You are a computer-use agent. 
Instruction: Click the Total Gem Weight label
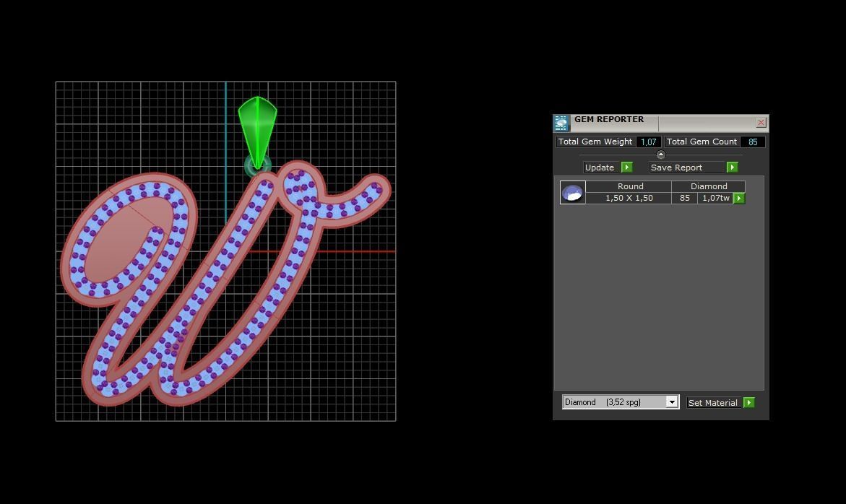pyautogui.click(x=595, y=142)
